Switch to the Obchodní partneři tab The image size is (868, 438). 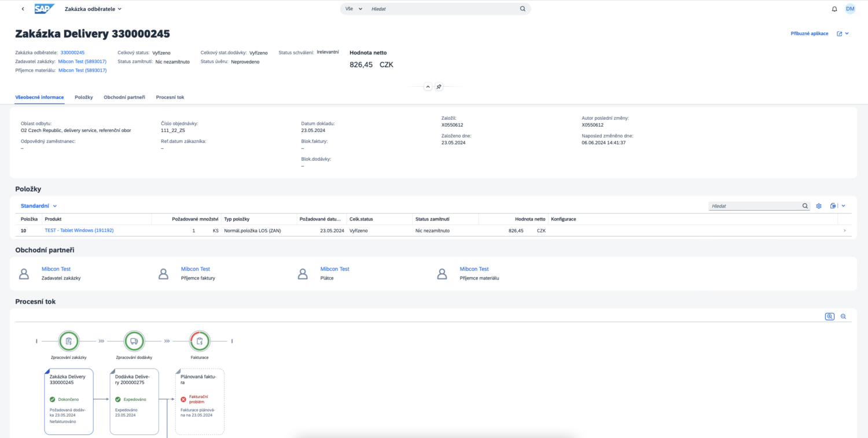tap(124, 97)
